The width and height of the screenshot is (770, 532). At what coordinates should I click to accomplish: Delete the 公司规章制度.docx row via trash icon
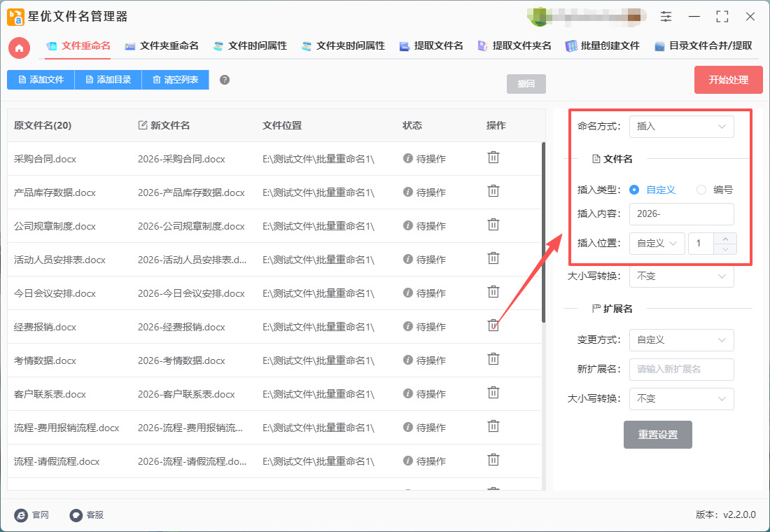coord(493,225)
